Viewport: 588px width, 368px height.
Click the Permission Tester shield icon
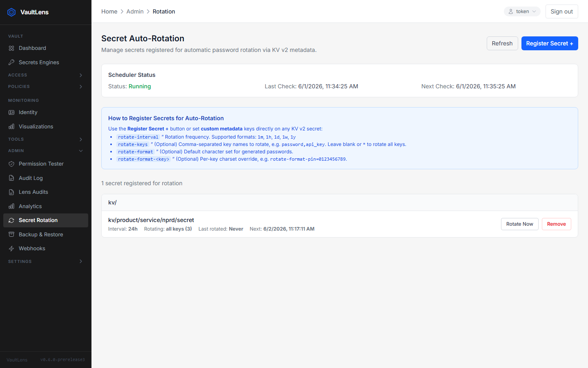11,164
